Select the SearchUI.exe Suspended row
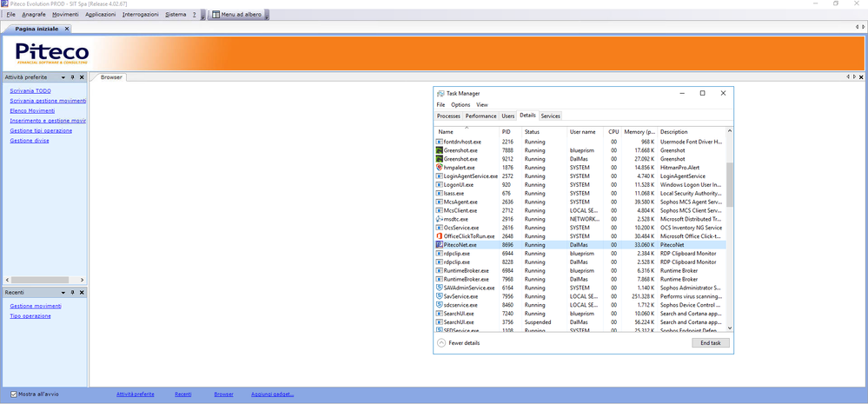Image resolution: width=868 pixels, height=404 pixels. coord(580,321)
